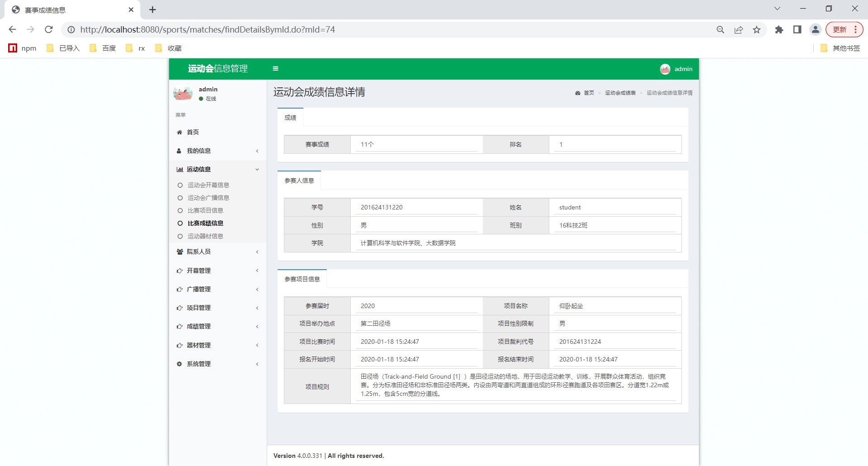Viewport: 868px width, 466px height.
Task: Expand the 院系人员 menu chevron
Action: [x=257, y=252]
